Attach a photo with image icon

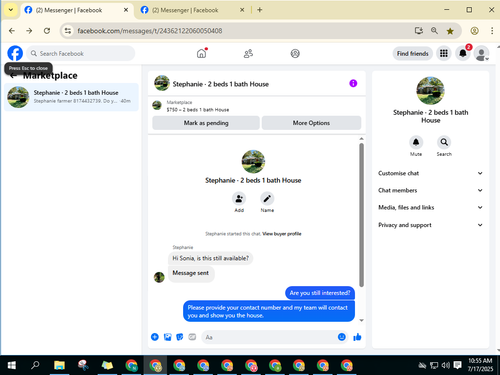point(167,337)
